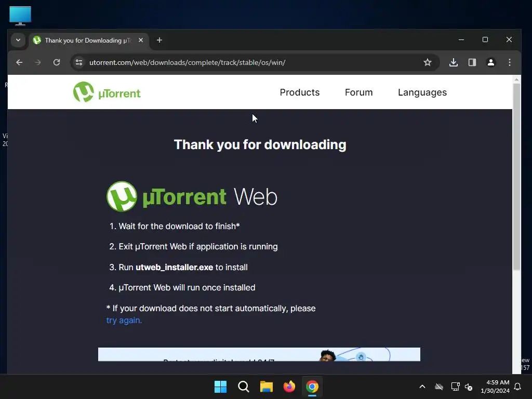Bookmark this page with the star icon
532x399 pixels.
tap(428, 62)
